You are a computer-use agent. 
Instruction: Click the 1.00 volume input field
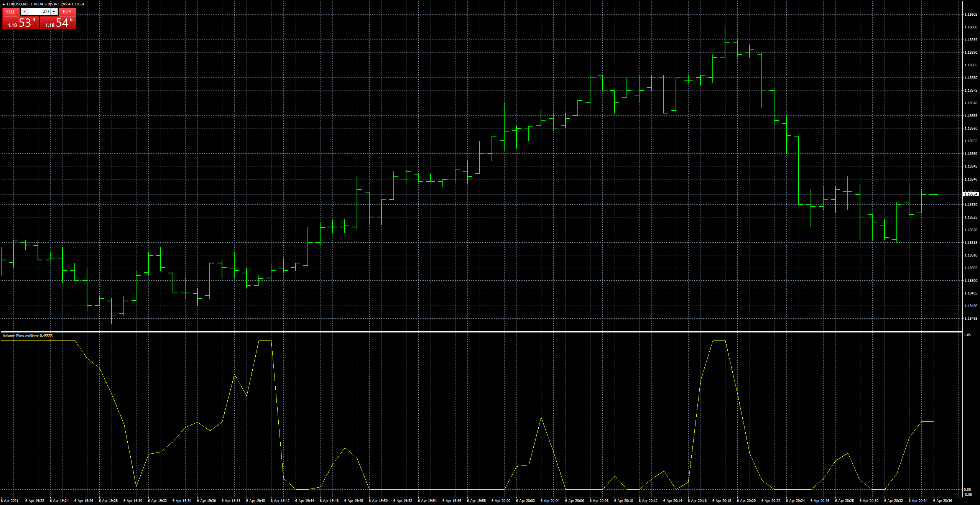coord(39,12)
